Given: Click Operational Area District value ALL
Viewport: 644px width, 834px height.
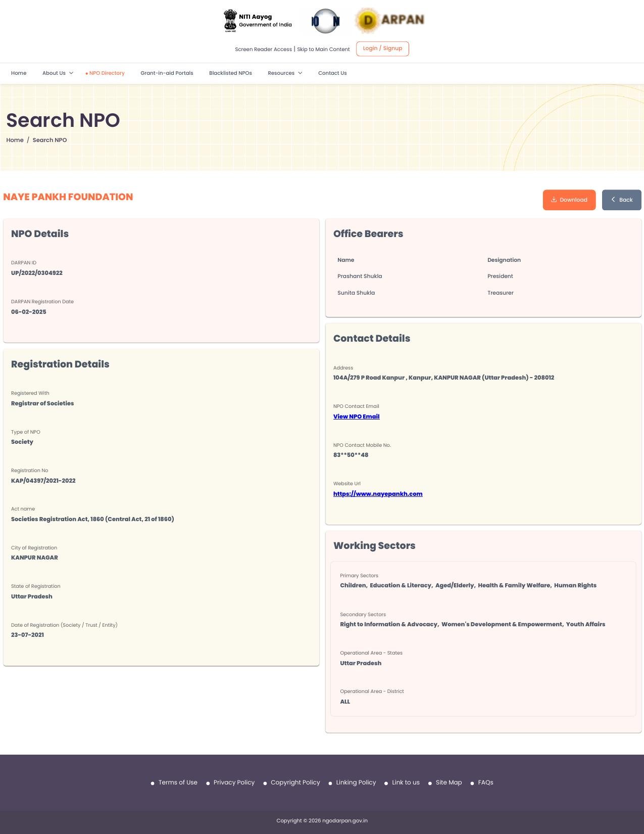Looking at the screenshot, I should (345, 702).
